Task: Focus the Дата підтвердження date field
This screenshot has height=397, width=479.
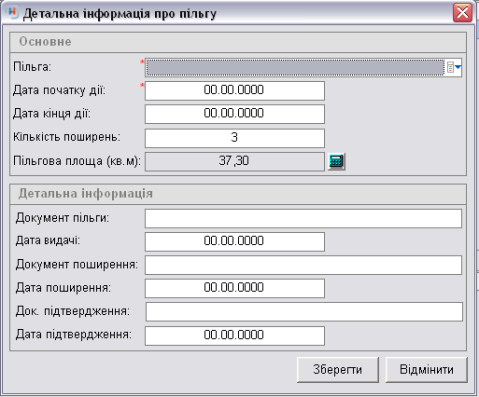Action: pos(235,336)
